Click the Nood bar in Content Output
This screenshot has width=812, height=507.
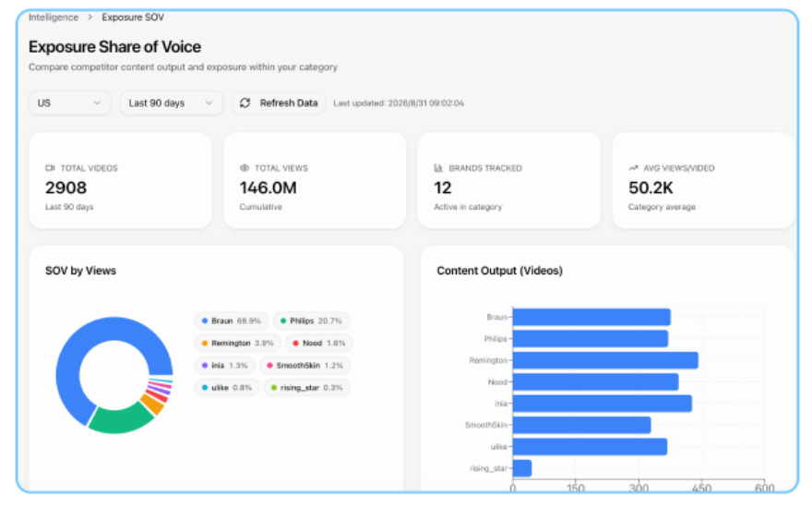(x=595, y=382)
